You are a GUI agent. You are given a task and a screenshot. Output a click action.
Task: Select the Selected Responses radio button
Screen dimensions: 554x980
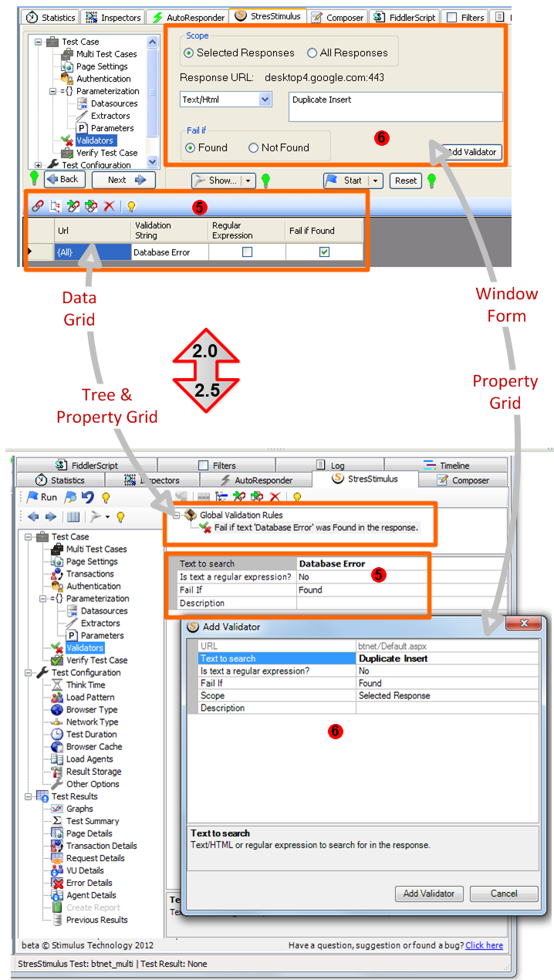coord(188,53)
